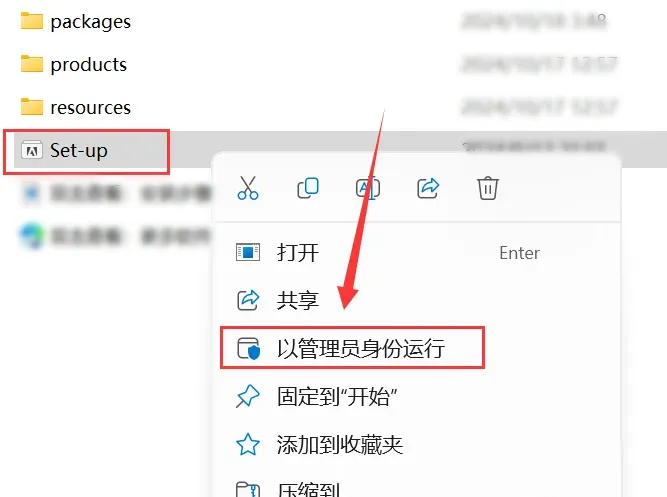
Task: Click the Delete trash can icon
Action: tap(487, 188)
